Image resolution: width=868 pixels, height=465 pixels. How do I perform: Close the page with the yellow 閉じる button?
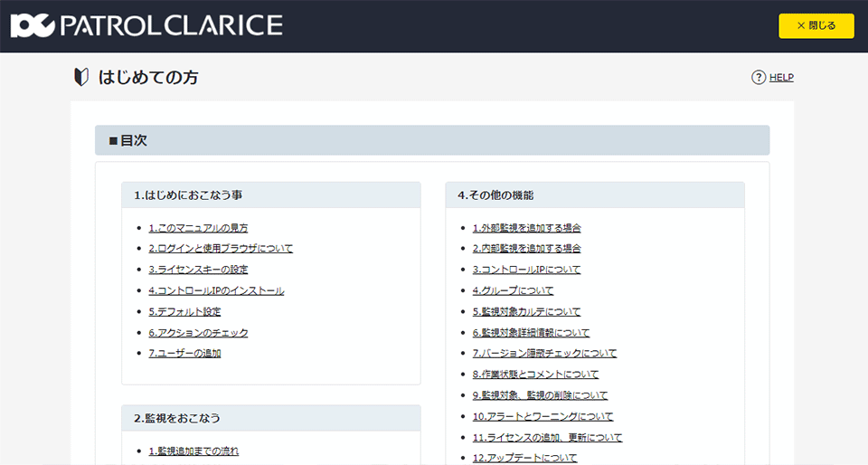click(x=816, y=26)
